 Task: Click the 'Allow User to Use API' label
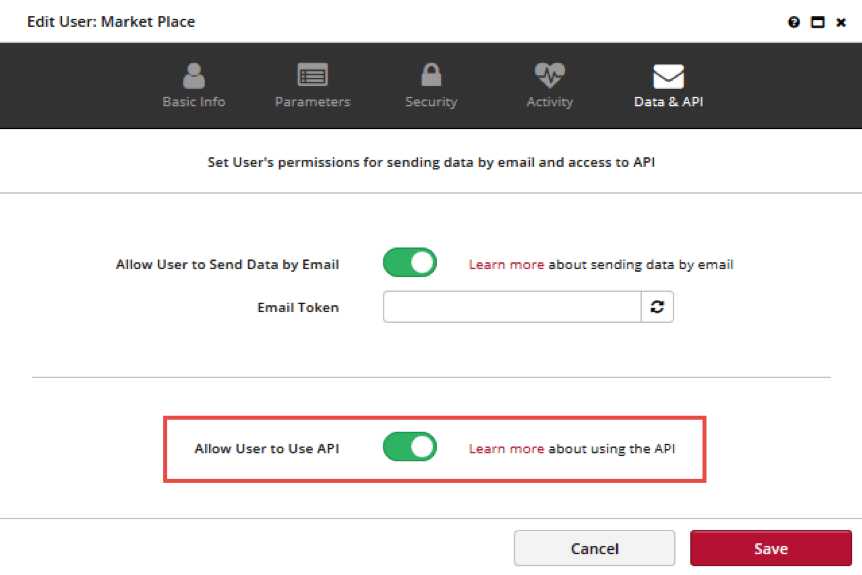click(267, 449)
